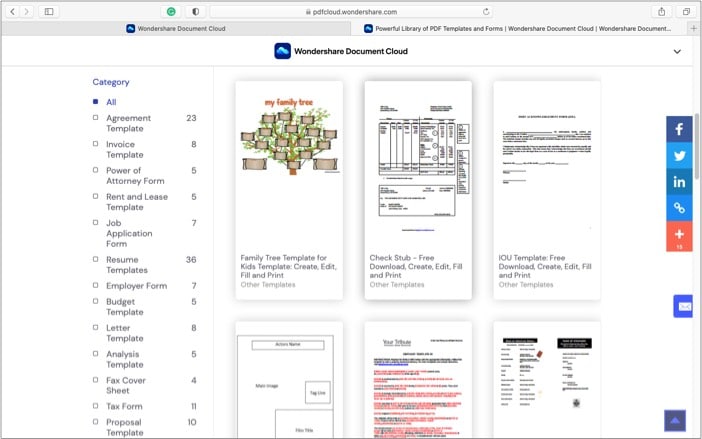
Task: Add a new tab with the plus icon
Action: click(693, 28)
